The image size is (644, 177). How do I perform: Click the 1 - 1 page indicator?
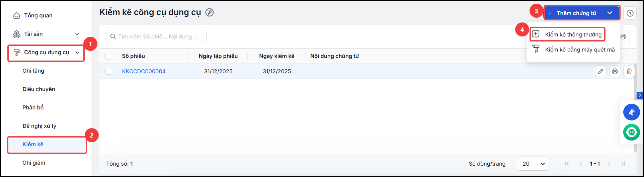click(x=595, y=164)
